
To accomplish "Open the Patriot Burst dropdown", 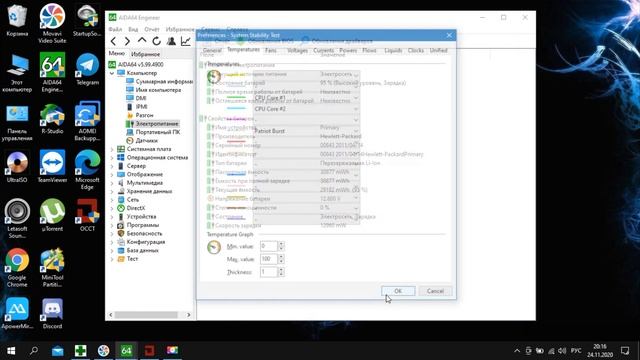I will coord(306,131).
